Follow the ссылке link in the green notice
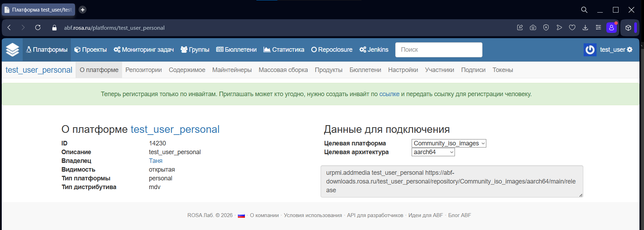Image resolution: width=644 pixels, height=230 pixels. click(x=389, y=94)
